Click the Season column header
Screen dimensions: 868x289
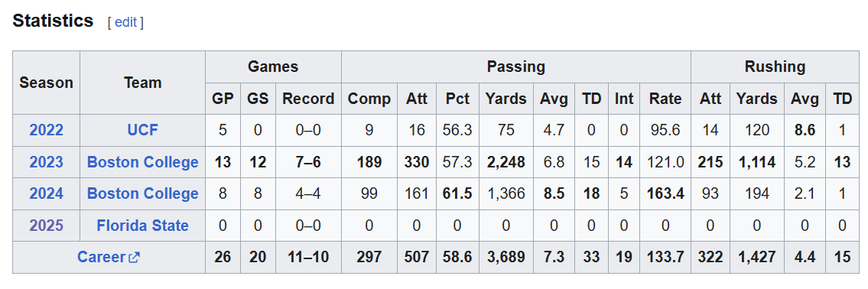tap(47, 83)
